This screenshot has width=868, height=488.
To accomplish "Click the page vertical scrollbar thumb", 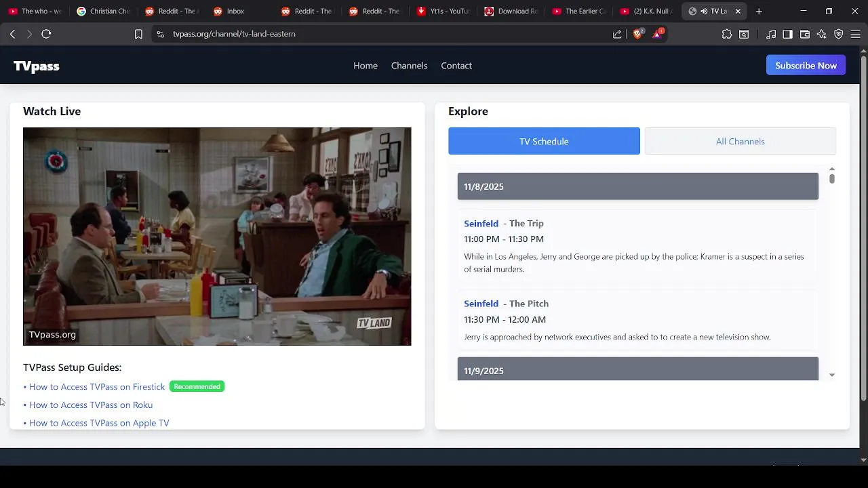I will (x=863, y=227).
